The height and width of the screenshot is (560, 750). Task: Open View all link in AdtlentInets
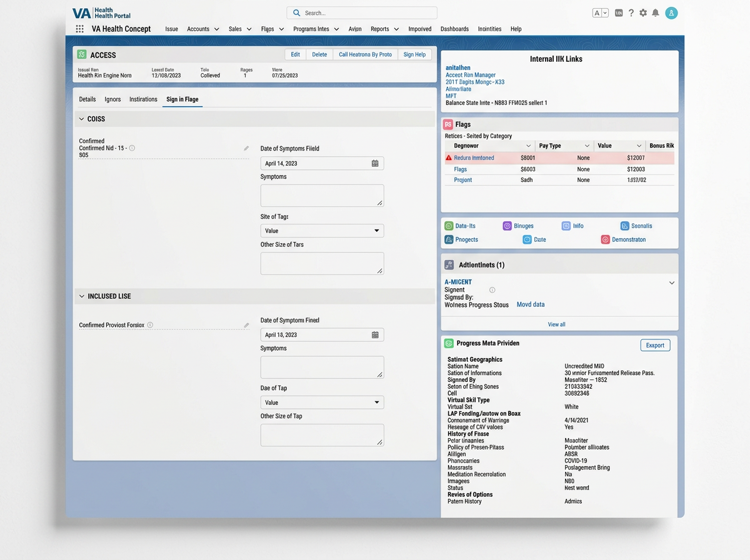point(556,324)
